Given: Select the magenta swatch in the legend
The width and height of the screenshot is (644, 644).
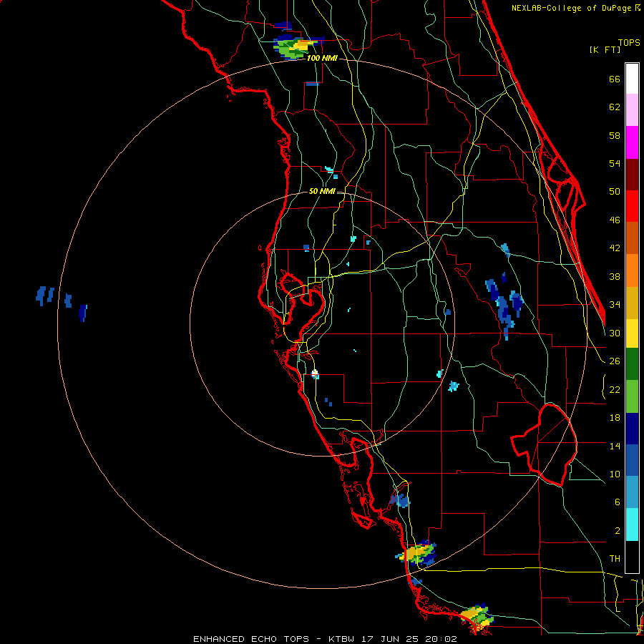Looking at the screenshot, I should click(x=632, y=142).
